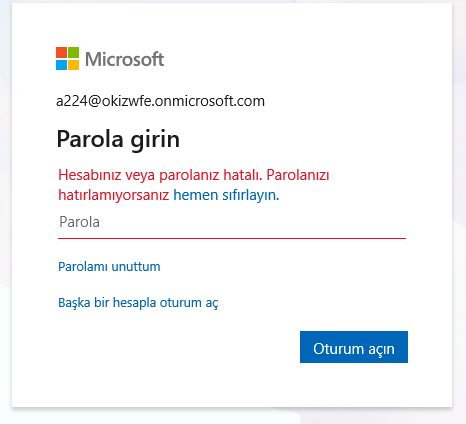Click the red word "hatırlamıyorsanız" in error text
466x424 pixels.
pos(114,195)
